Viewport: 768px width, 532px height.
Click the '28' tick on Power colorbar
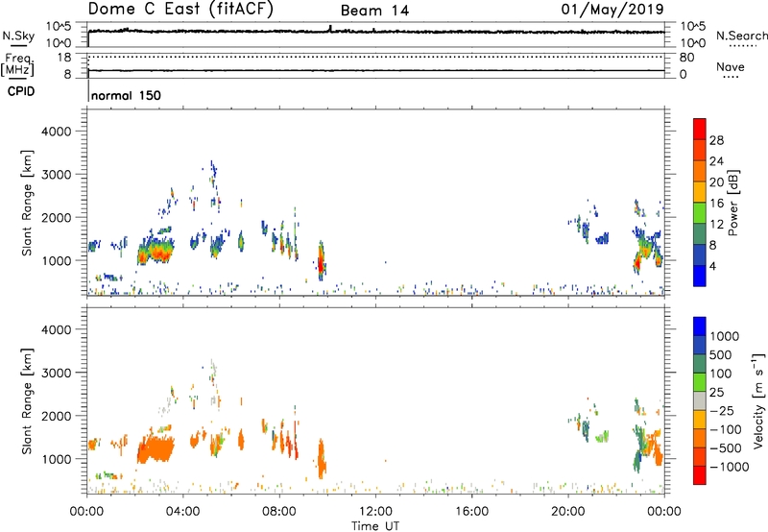click(x=716, y=140)
